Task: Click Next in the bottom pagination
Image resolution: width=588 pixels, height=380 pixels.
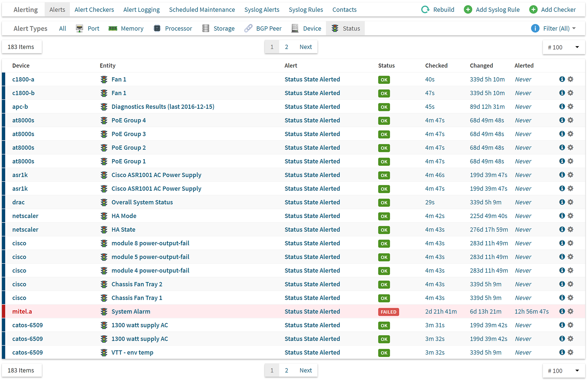Action: [305, 370]
